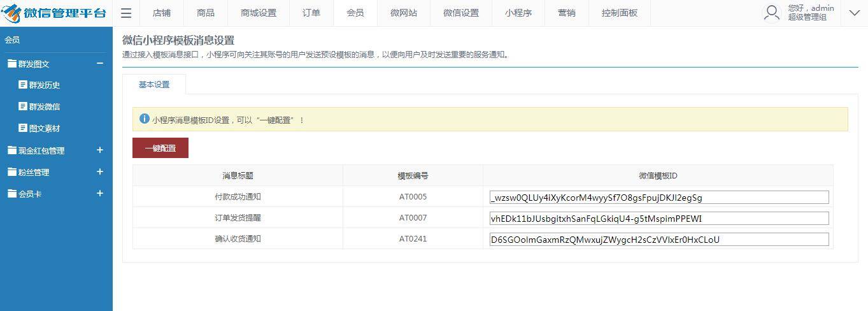Click the 群发图文 folder icon
The height and width of the screenshot is (311, 868).
pos(11,64)
